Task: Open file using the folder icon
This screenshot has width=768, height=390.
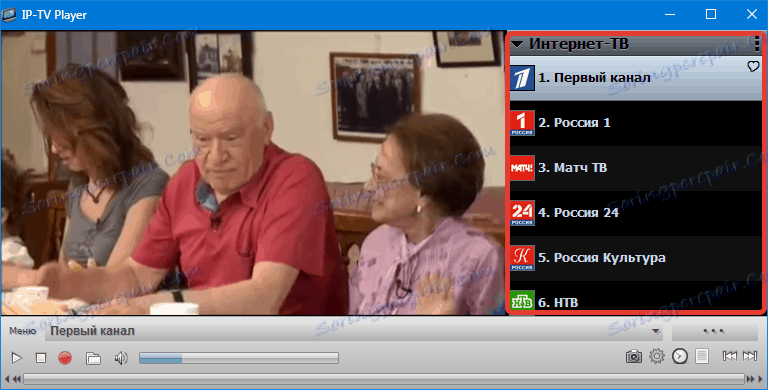Action: point(93,358)
